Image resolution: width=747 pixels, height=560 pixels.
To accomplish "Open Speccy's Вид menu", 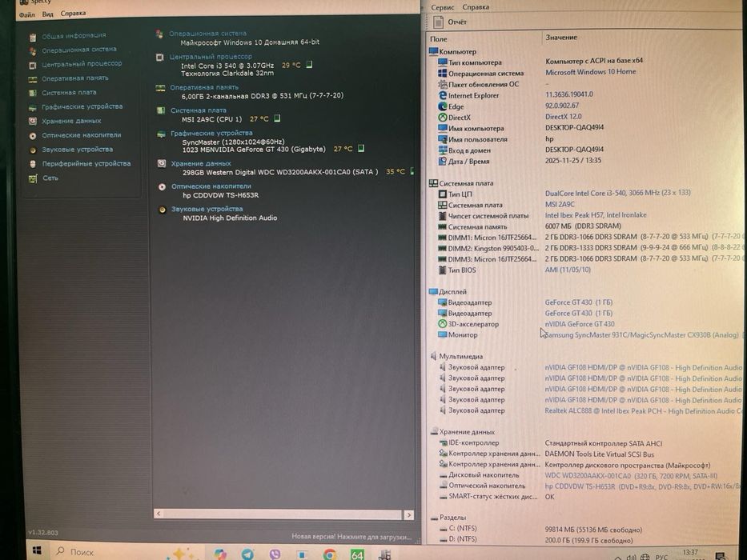I will 48,14.
